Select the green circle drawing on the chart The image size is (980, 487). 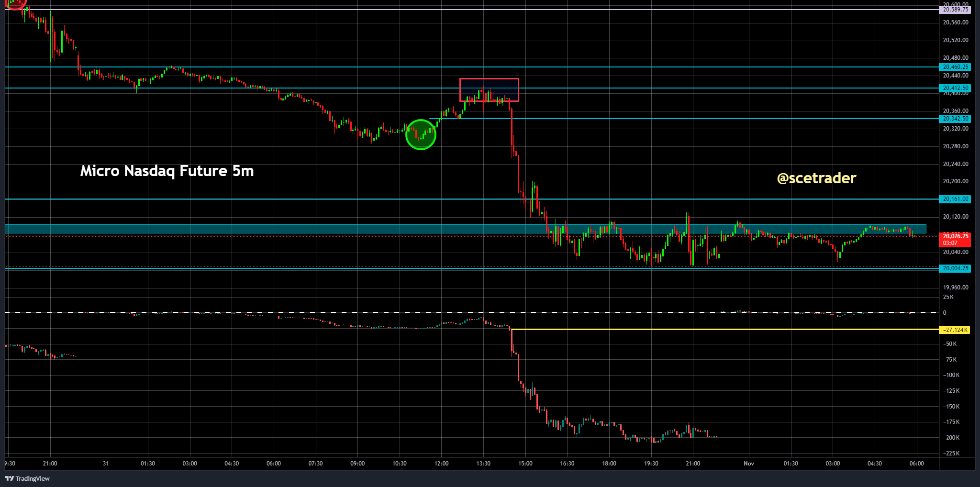click(421, 134)
